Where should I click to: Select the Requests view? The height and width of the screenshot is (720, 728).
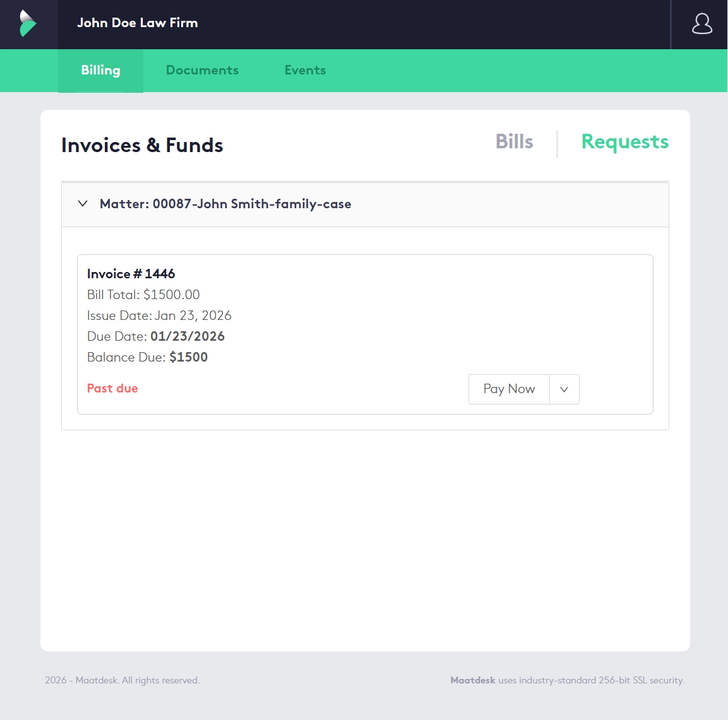624,142
